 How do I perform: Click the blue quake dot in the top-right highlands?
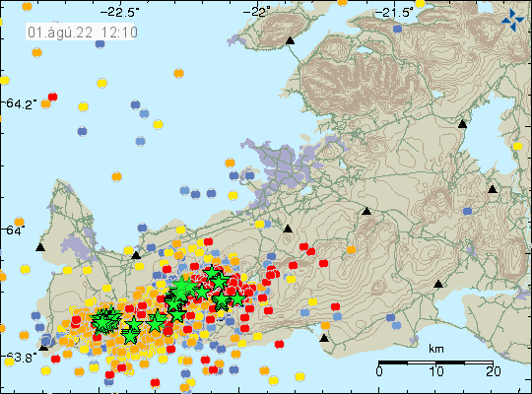pyautogui.click(x=397, y=29)
